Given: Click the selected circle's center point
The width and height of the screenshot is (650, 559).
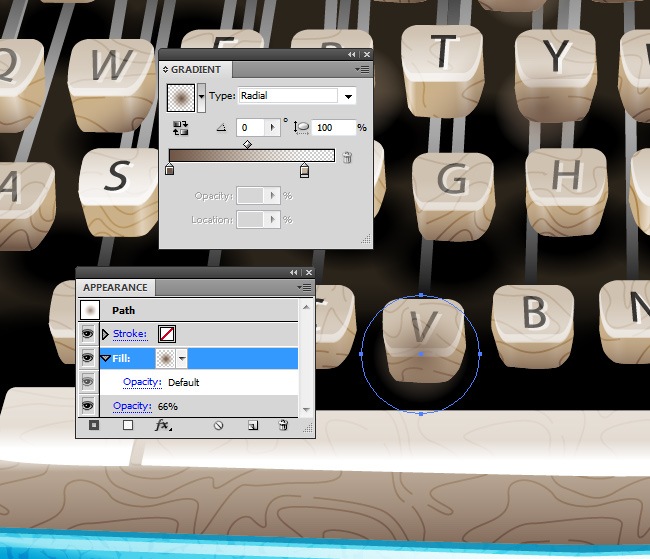Looking at the screenshot, I should point(421,354).
